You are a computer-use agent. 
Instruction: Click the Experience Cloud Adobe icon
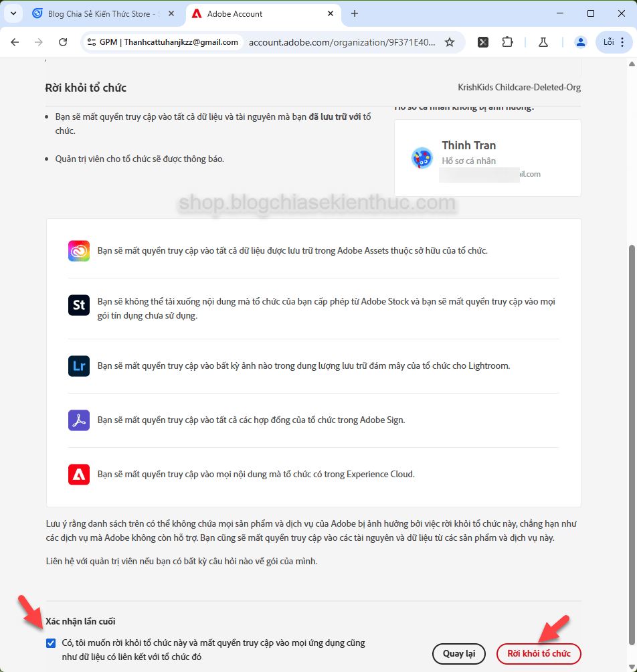click(x=79, y=475)
